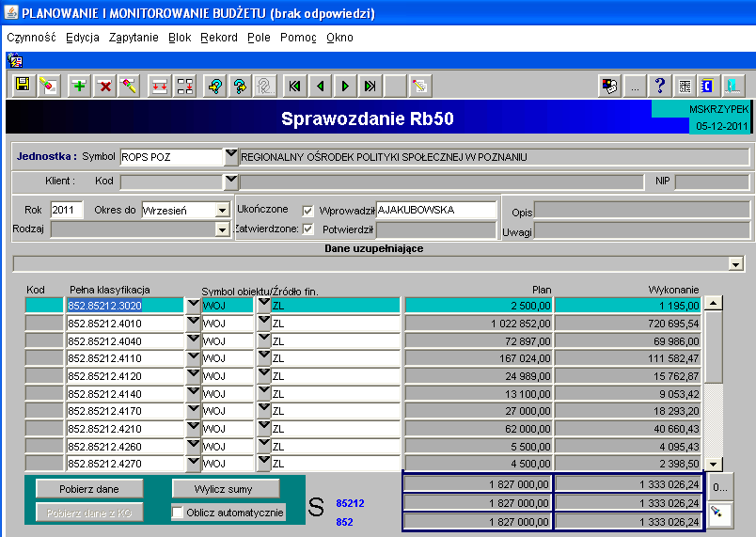Click the pencil icon button beside the totals
Viewport: 756px width, 537px height.
point(719,514)
